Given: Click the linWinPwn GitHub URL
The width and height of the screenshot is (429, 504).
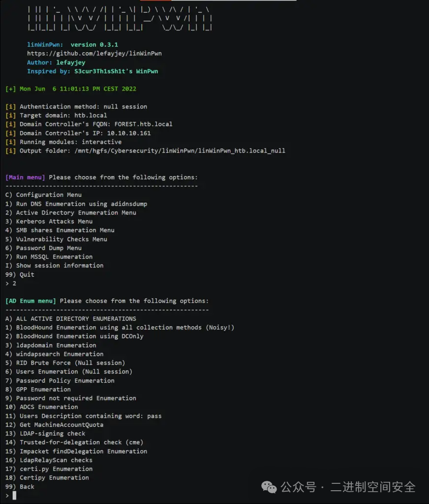Looking at the screenshot, I should (94, 53).
